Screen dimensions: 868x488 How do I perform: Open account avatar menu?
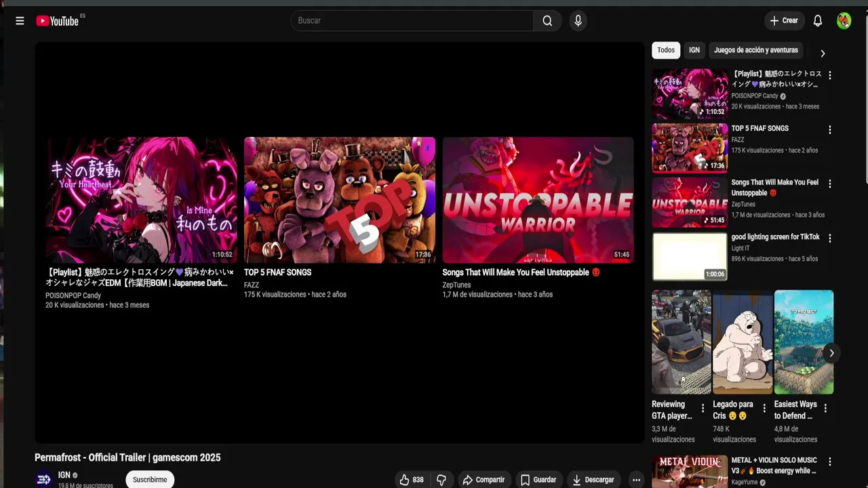click(x=844, y=21)
